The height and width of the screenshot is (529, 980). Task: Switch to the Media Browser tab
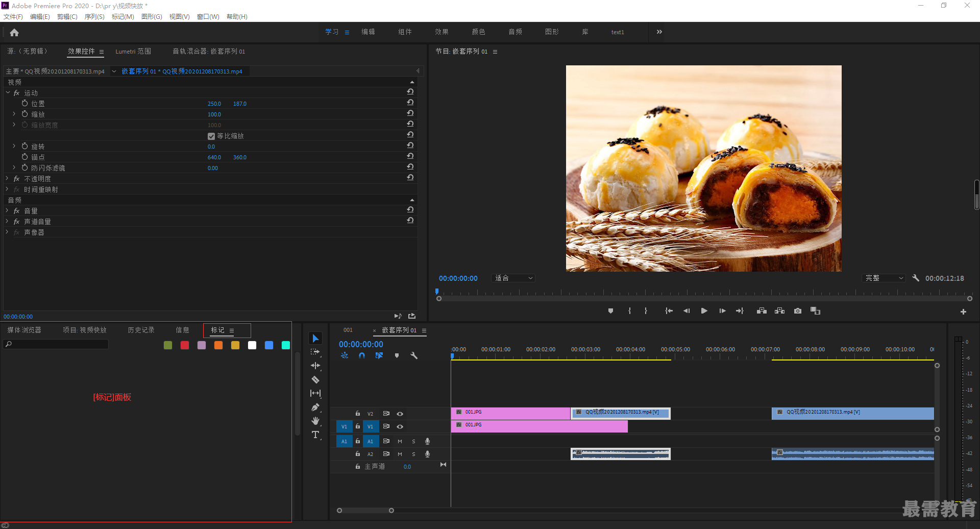click(x=24, y=330)
